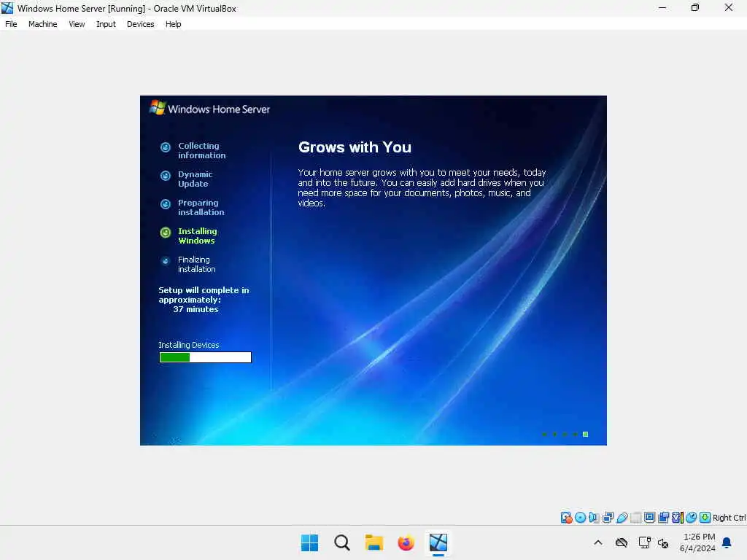
Task: Open the Windows Start menu
Action: click(309, 542)
